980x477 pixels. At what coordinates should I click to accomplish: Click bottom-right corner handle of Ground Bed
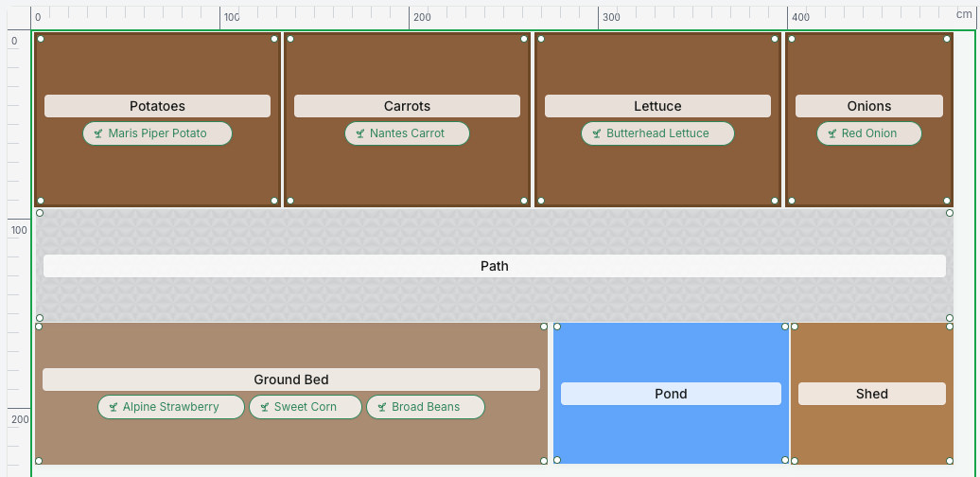[544, 461]
